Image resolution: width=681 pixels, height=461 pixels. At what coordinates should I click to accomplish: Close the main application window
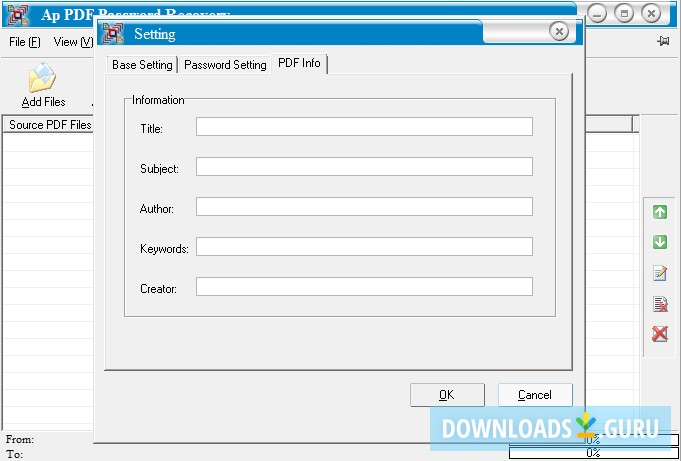tap(651, 14)
